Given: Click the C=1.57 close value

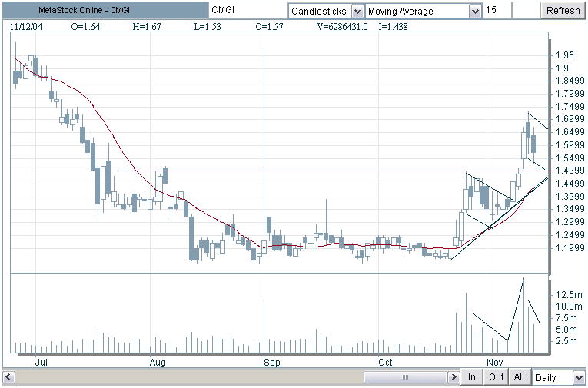Looking at the screenshot, I should (x=269, y=27).
